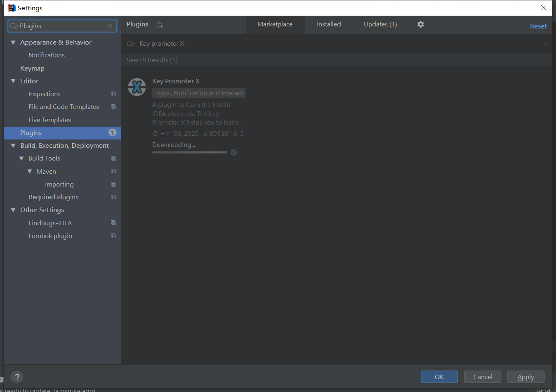Viewport: 556px width, 392px height.
Task: Confirm settings with the OK button
Action: coord(439,377)
